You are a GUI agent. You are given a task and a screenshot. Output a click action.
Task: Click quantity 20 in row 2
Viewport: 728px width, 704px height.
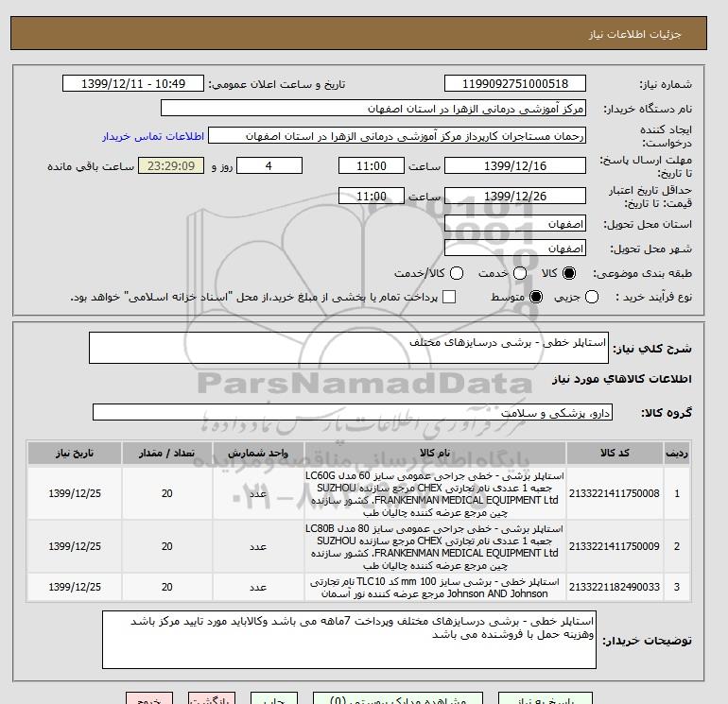167,546
